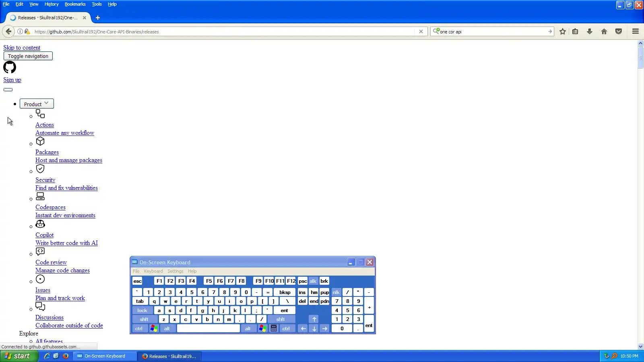The width and height of the screenshot is (644, 362).
Task: Click the space bar on On-Screen Keyboard
Action: click(x=208, y=329)
